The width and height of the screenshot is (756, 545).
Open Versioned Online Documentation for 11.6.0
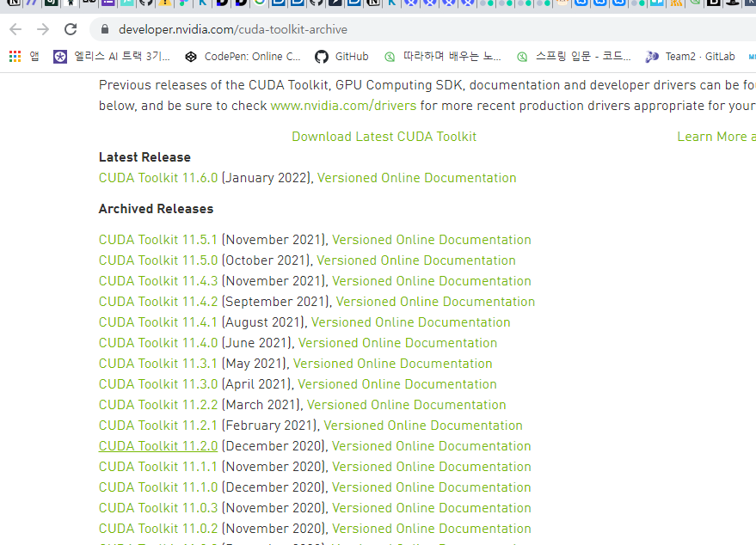[416, 178]
